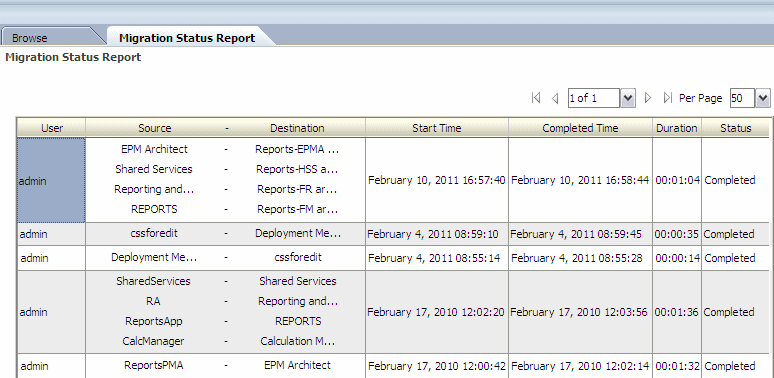774x378 pixels.
Task: Click duration '00:01:36'
Action: pyautogui.click(x=677, y=312)
